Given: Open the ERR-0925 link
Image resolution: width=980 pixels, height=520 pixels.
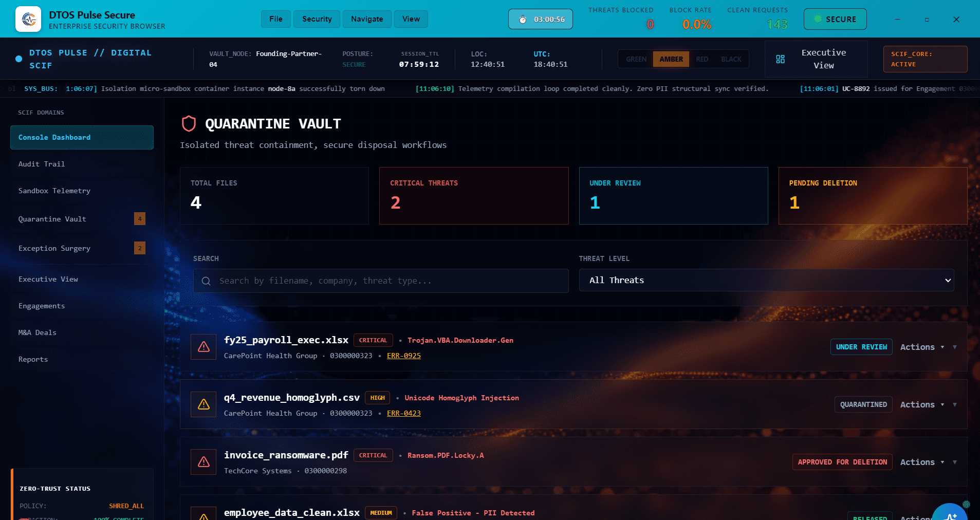Looking at the screenshot, I should click(x=404, y=356).
